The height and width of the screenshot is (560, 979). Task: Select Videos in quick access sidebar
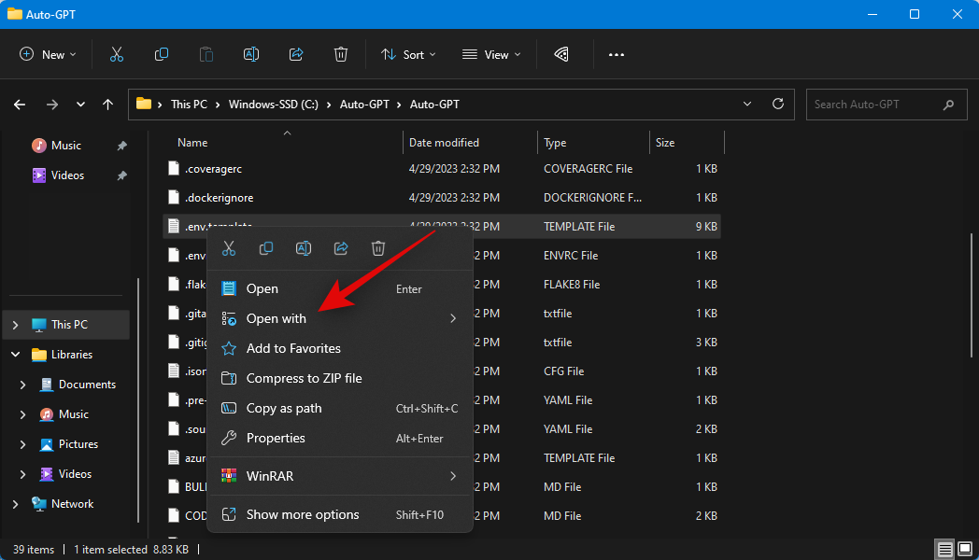pyautogui.click(x=67, y=175)
